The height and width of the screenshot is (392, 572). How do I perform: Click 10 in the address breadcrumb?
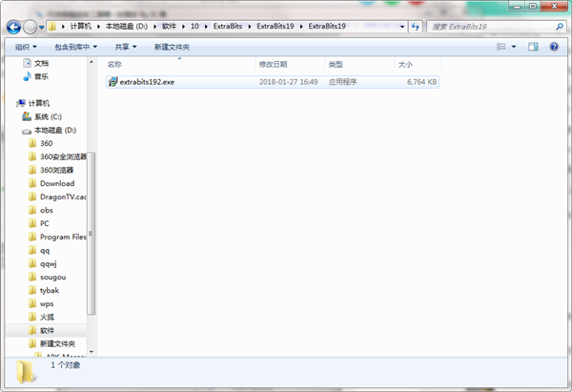point(194,27)
